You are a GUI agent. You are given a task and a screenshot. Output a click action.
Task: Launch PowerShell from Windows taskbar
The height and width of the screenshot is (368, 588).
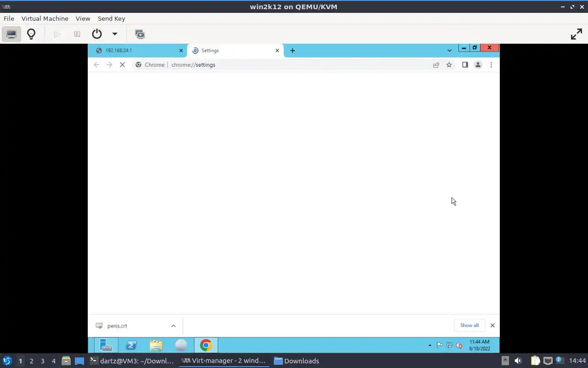[131, 345]
